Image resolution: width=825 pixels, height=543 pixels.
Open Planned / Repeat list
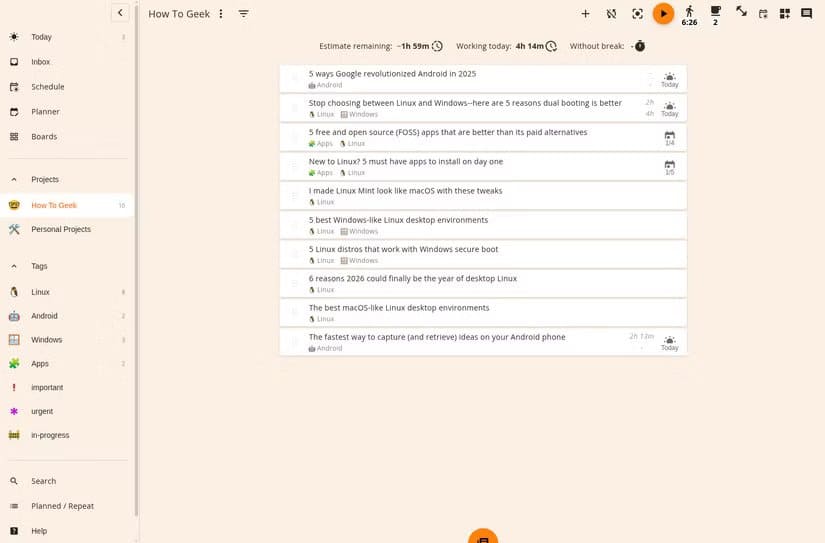[x=67, y=506]
